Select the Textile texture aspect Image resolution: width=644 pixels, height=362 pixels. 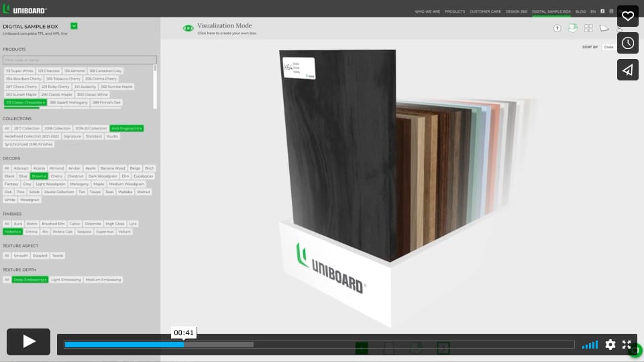58,255
